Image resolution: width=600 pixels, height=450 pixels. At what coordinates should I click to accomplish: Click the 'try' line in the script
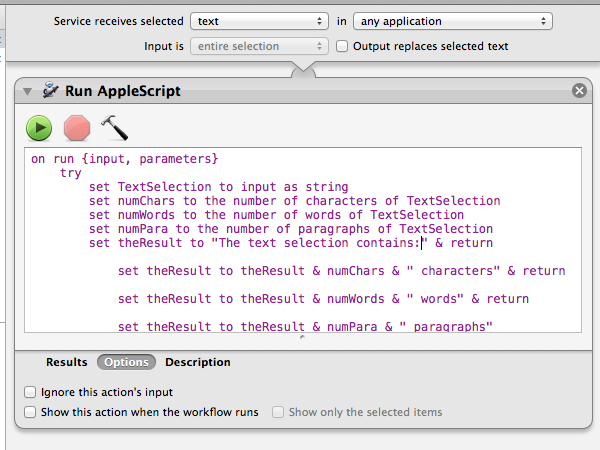coord(71,173)
